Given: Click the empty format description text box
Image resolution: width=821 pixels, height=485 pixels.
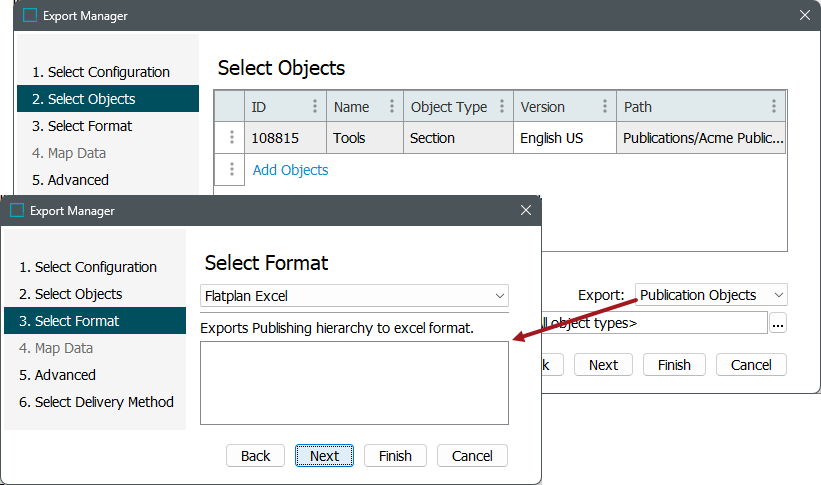Looking at the screenshot, I should click(x=354, y=383).
